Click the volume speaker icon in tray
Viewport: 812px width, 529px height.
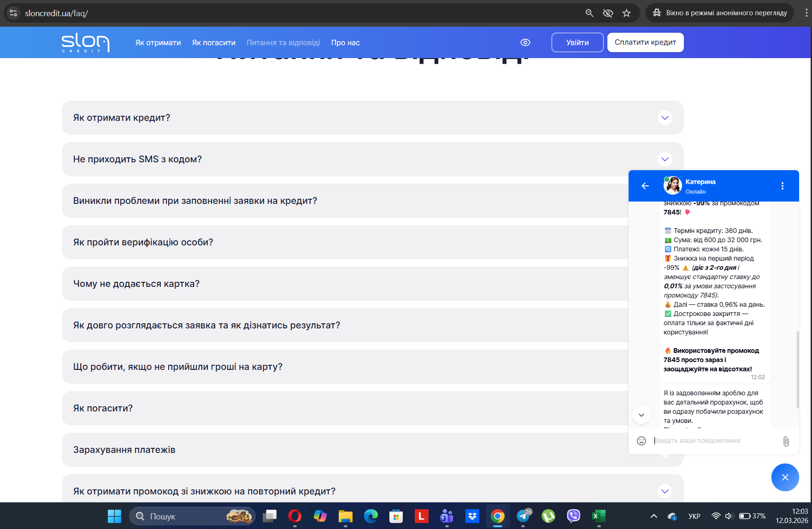tap(729, 516)
